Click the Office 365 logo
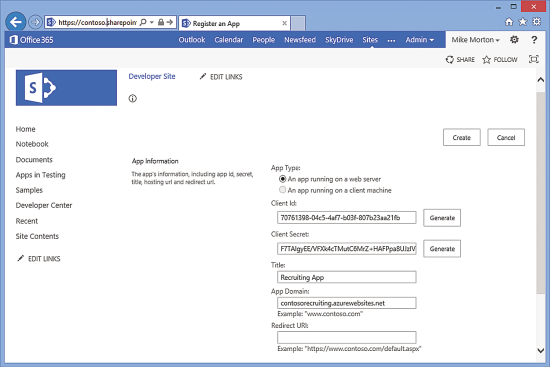The width and height of the screenshot is (550, 367). click(x=32, y=40)
